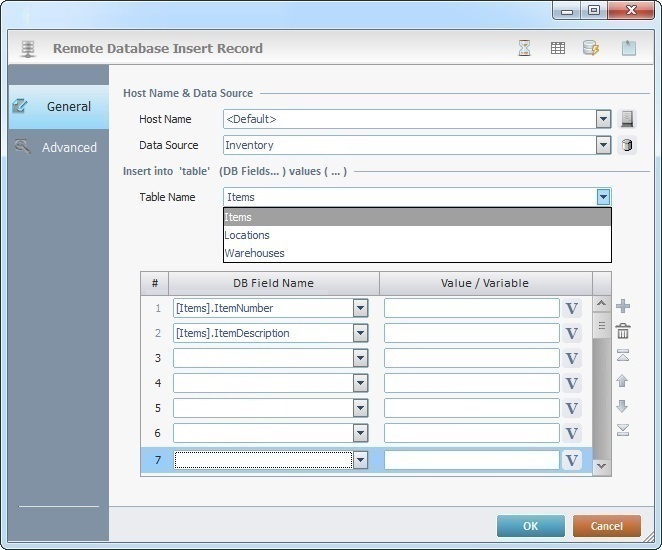Select Locations from the table list
Screen dimensions: 662x550
[x=247, y=235]
